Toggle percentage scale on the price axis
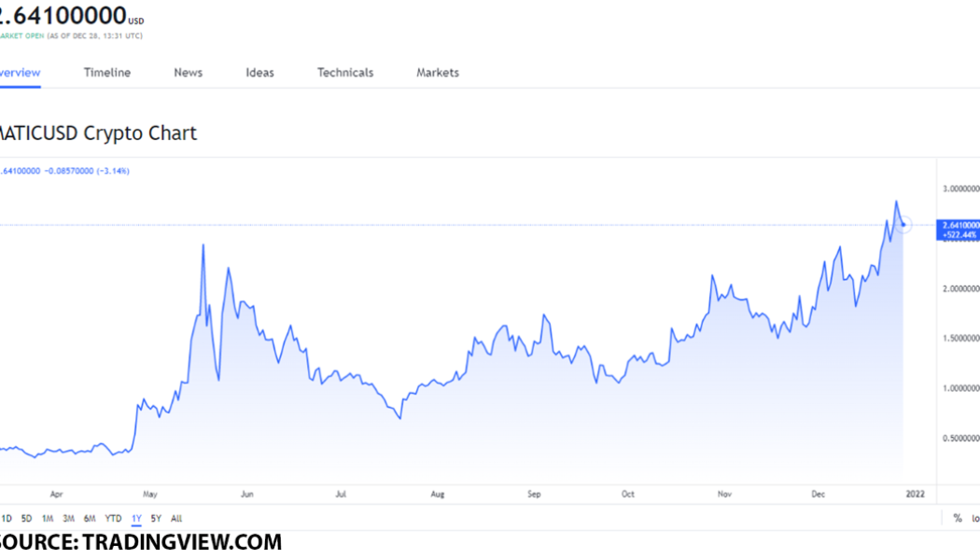Screen dimensions: 980x560 956,518
